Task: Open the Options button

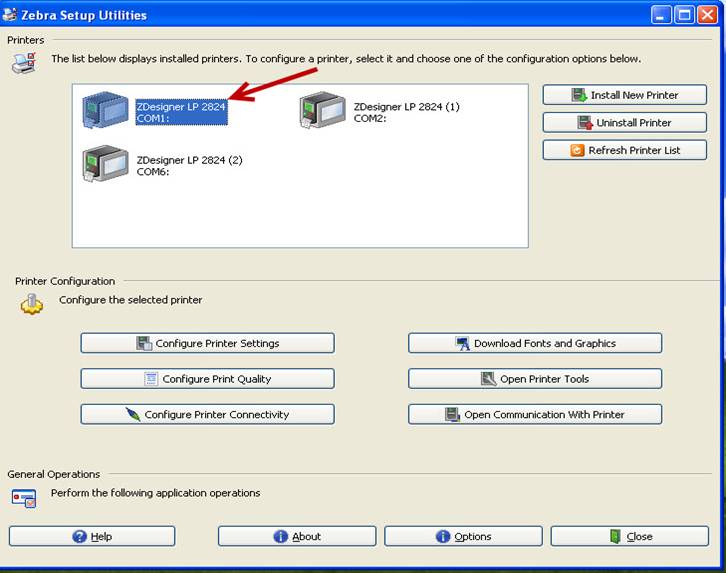Action: tap(463, 536)
